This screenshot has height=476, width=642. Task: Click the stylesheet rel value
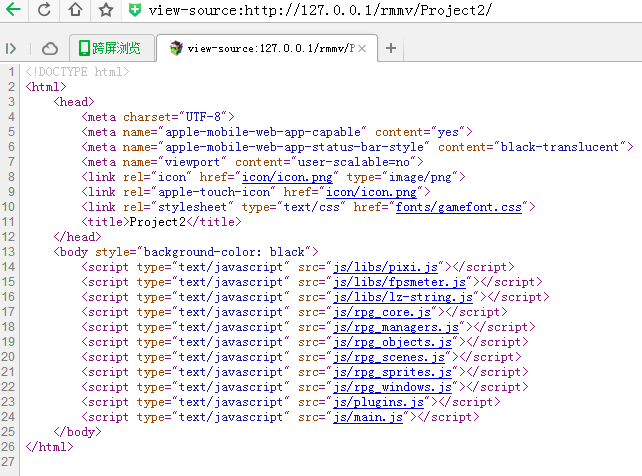point(192,207)
